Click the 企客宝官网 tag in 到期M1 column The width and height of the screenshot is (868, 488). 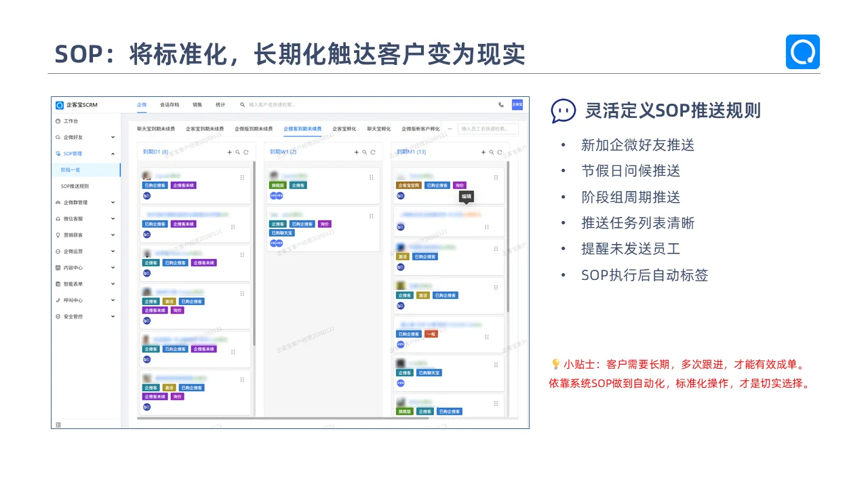click(x=409, y=185)
